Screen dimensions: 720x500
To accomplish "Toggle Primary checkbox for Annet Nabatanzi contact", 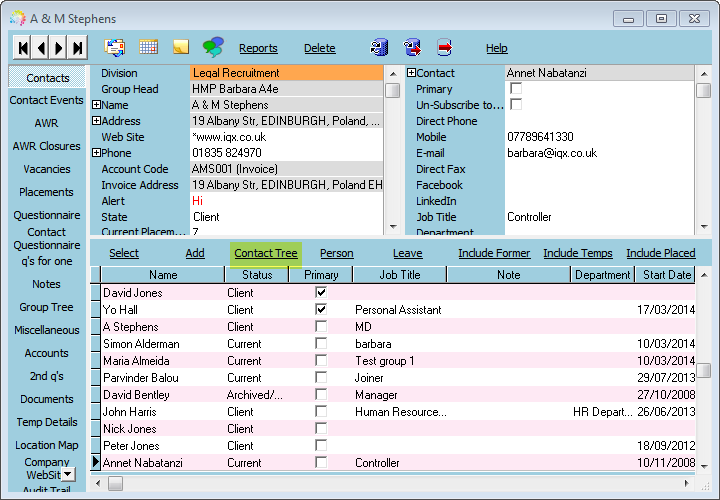I will (x=516, y=89).
